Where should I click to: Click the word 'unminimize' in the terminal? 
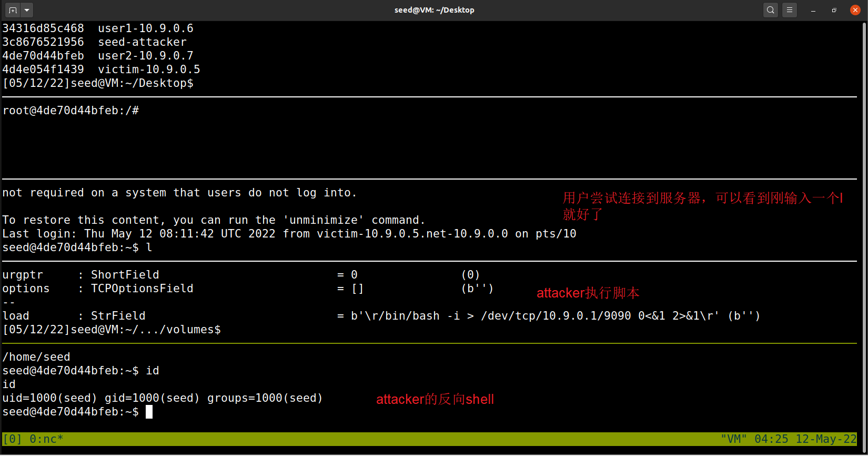click(x=324, y=220)
